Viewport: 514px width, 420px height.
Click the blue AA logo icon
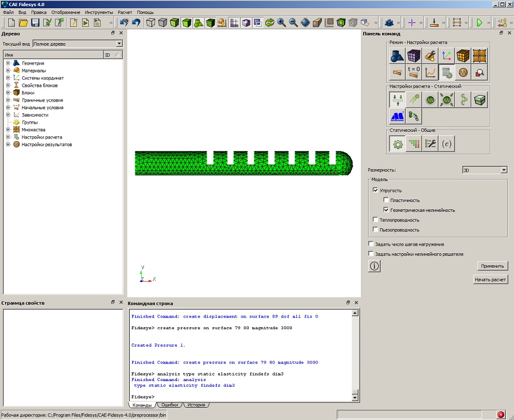[398, 116]
